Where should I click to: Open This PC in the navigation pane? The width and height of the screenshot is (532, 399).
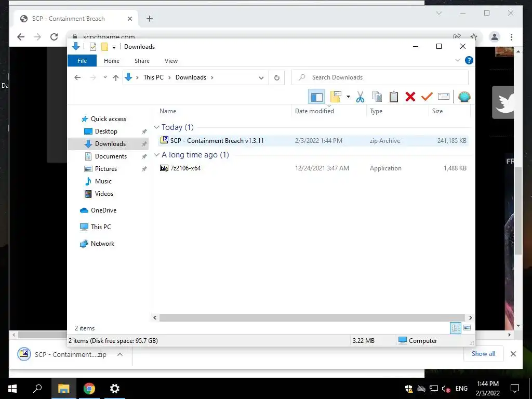coord(100,227)
